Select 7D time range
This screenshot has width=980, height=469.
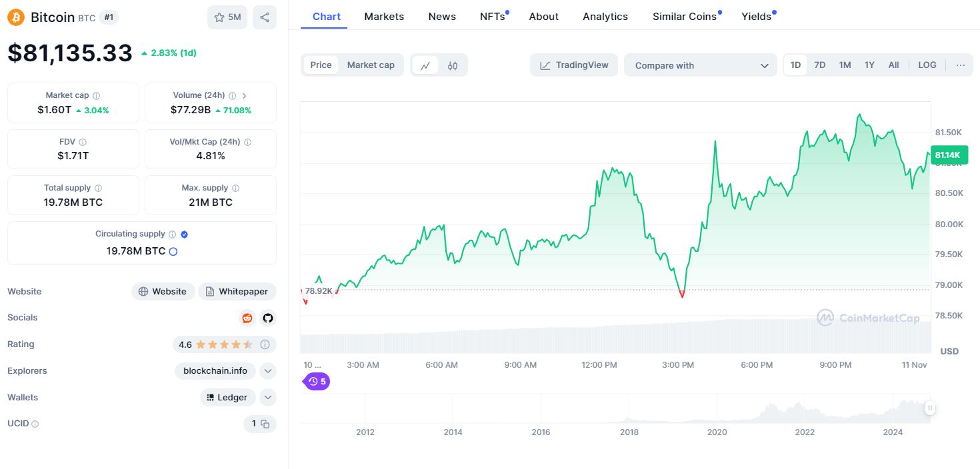[820, 65]
